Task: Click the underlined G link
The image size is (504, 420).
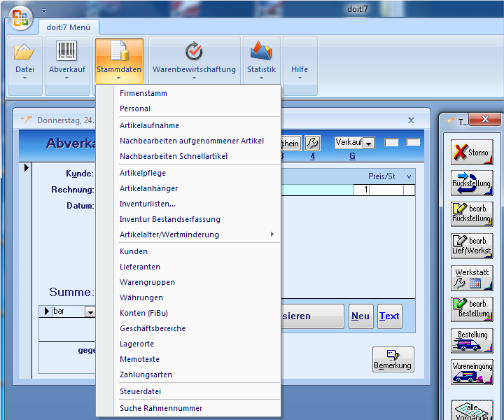Action: [352, 157]
